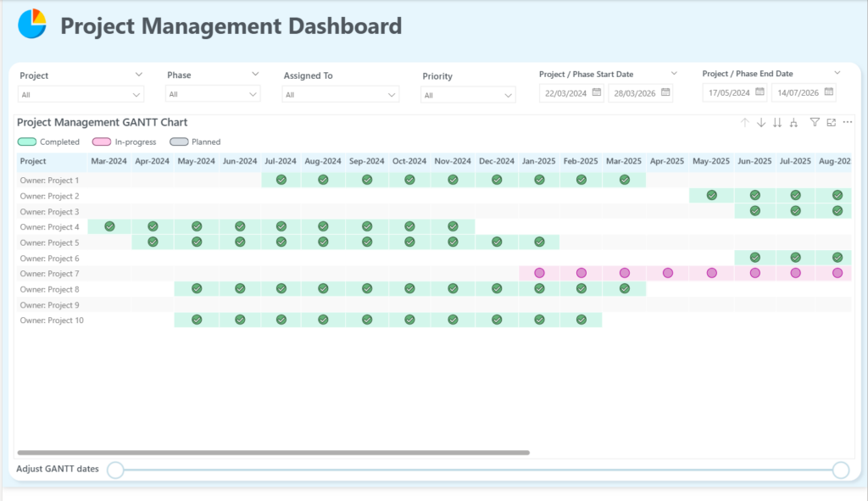This screenshot has height=501, width=868.
Task: Expand chevron next to Project slicer title
Action: click(x=138, y=75)
